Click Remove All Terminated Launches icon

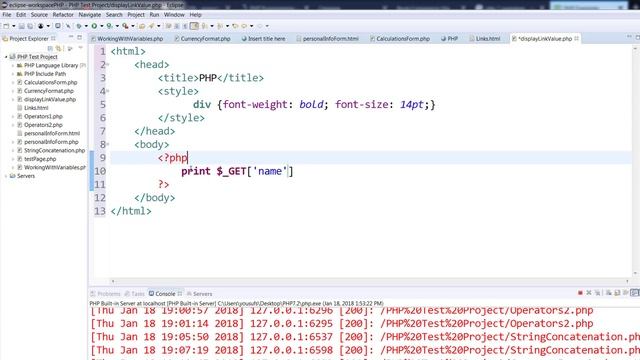tap(597, 293)
